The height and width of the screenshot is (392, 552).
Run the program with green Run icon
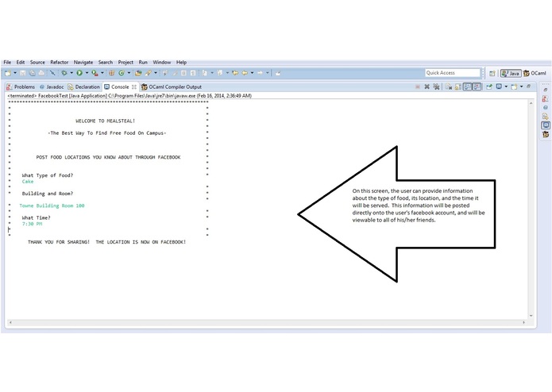pos(79,73)
